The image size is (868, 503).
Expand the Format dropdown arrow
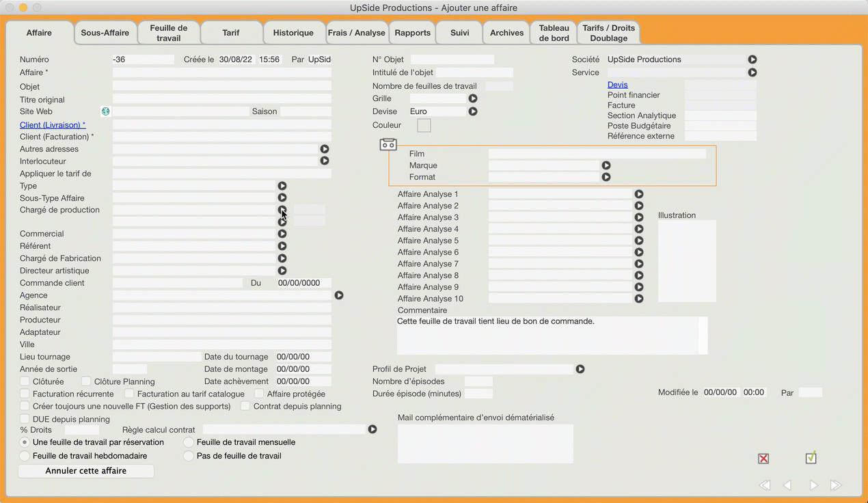tap(606, 177)
